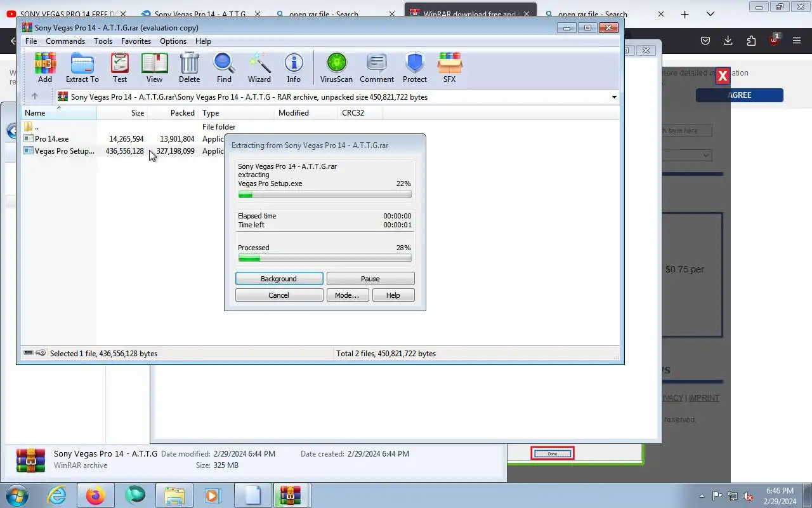Click the key icon in WinRAR status bar
This screenshot has width=812, height=508.
click(41, 353)
